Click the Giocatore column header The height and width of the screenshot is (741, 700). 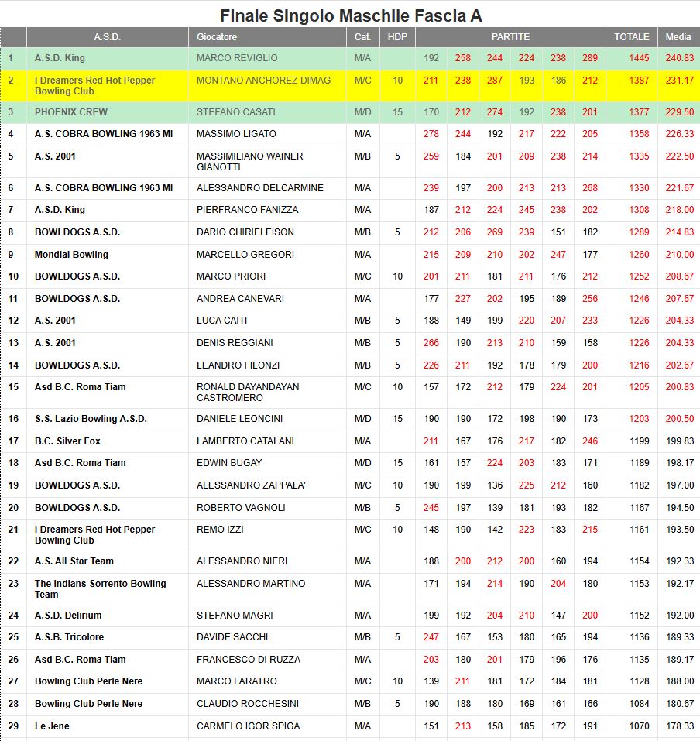[x=217, y=37]
